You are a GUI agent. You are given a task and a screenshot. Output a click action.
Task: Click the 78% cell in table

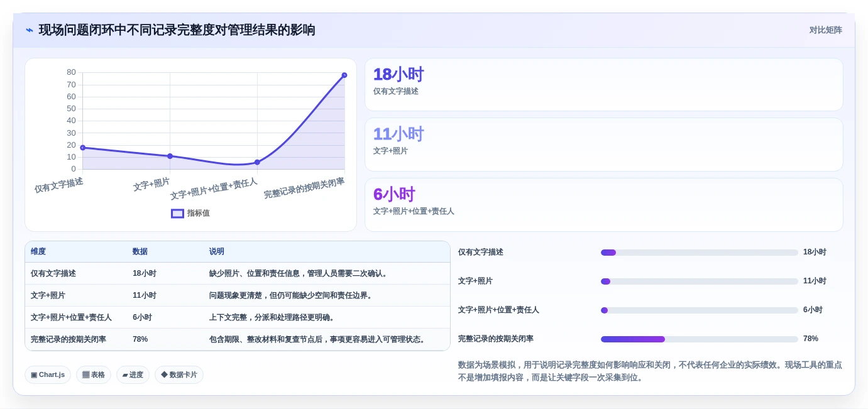tap(140, 340)
